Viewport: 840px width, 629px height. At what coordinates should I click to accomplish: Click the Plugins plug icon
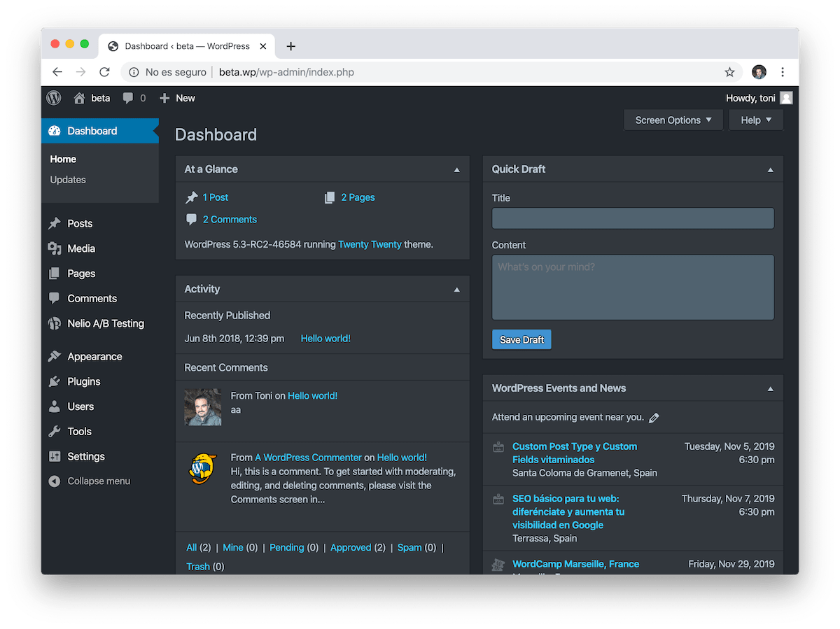click(x=55, y=381)
